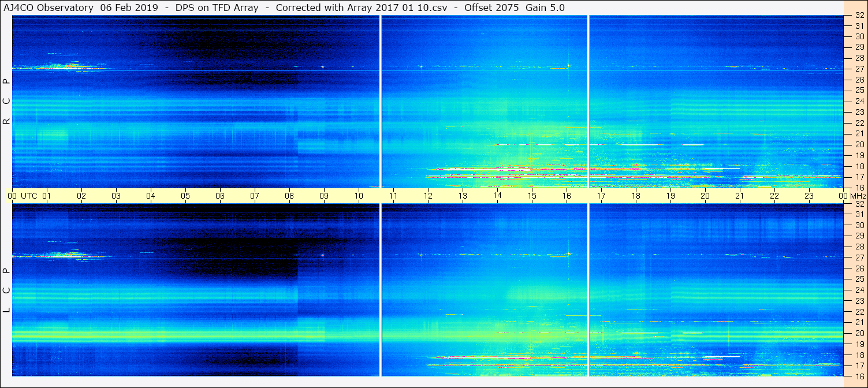Select hour 04 on the time axis
The height and width of the screenshot is (388, 868).
151,196
